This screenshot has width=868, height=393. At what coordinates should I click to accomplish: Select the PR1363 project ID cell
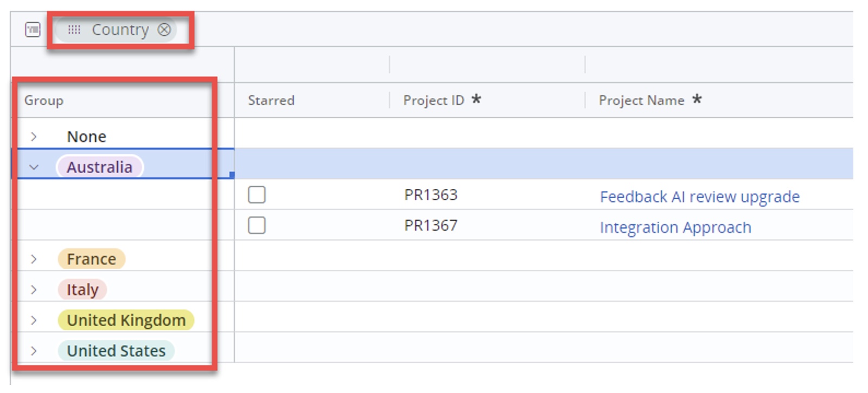point(431,194)
